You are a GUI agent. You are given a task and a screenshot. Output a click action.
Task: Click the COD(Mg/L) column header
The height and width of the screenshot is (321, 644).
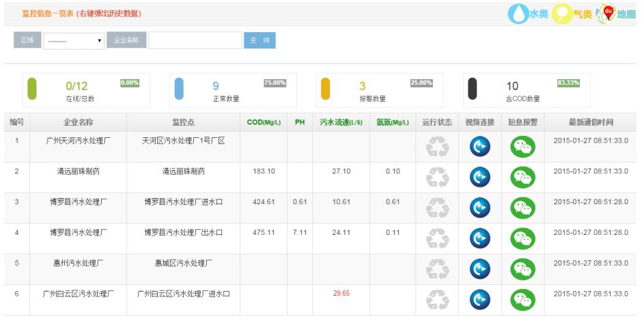pos(263,123)
